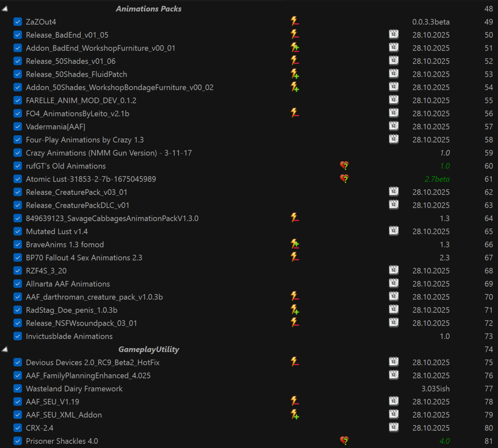Uncheck the Prisoner Shackles 4.0 mod

(x=17, y=441)
